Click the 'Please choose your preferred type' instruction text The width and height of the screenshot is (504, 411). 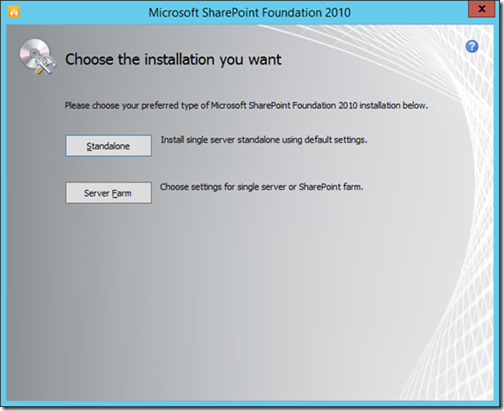click(x=246, y=106)
